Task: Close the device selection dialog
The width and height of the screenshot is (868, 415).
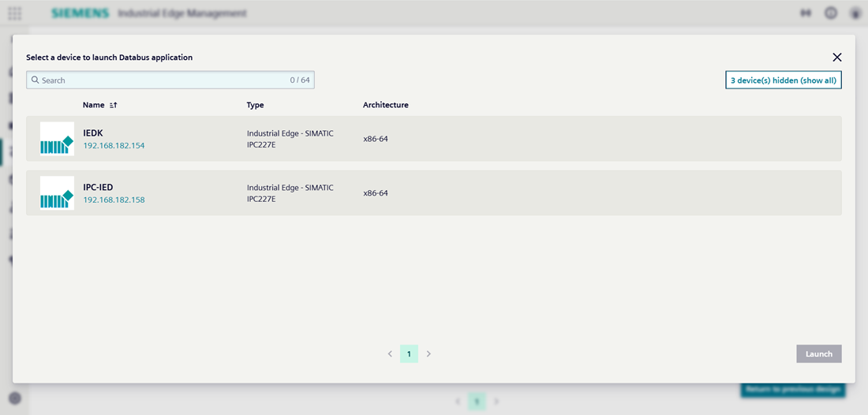Action: tap(836, 57)
